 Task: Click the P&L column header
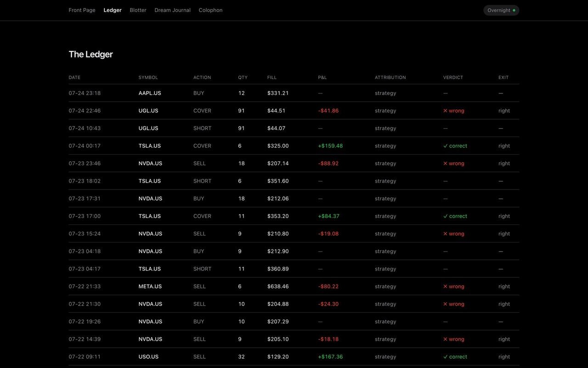322,77
